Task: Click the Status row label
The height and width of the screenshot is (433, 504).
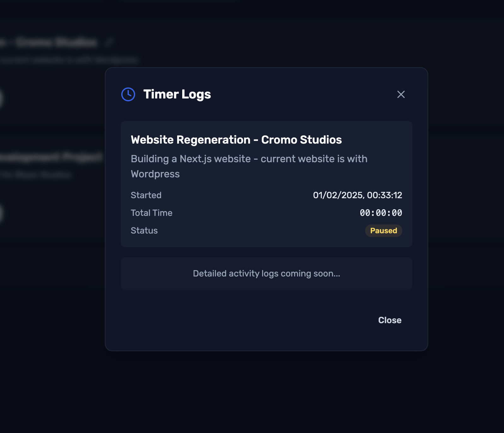Action: pyautogui.click(x=144, y=231)
